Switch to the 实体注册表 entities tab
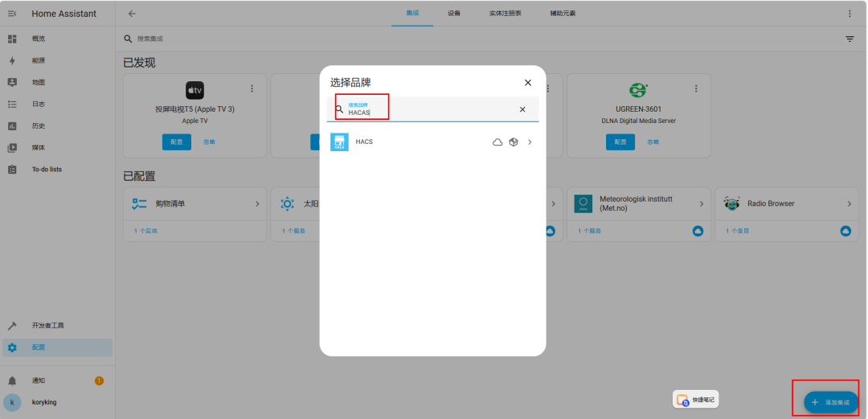This screenshot has height=419, width=868. coord(505,14)
